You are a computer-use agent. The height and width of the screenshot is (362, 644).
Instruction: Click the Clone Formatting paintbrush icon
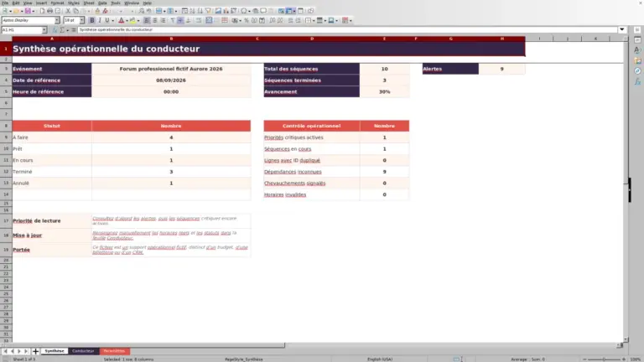point(97,11)
